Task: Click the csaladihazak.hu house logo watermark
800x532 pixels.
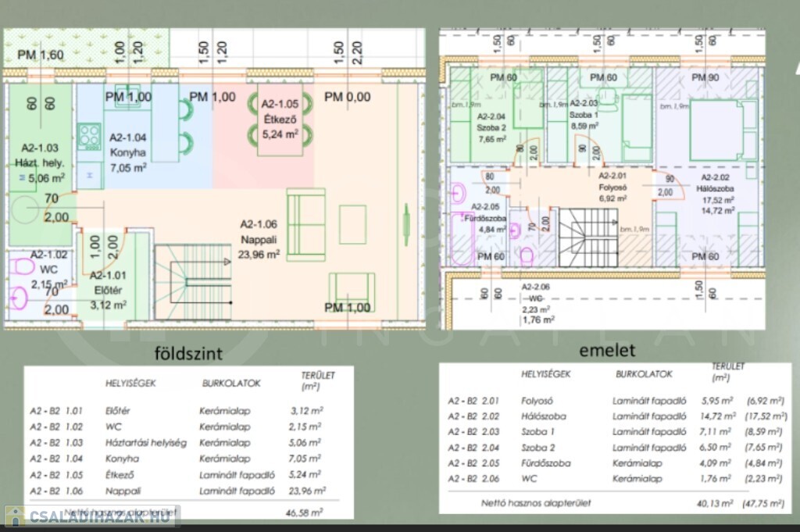Action: [15, 516]
